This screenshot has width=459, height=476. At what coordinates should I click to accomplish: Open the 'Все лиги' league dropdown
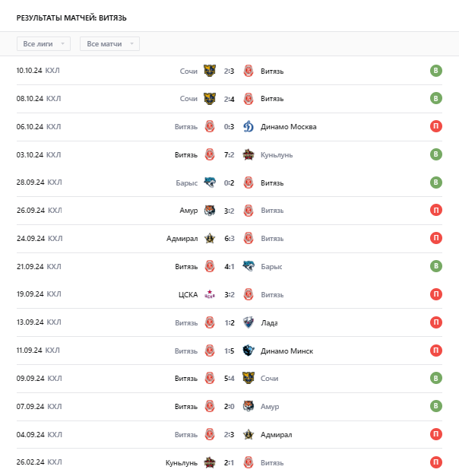[43, 44]
